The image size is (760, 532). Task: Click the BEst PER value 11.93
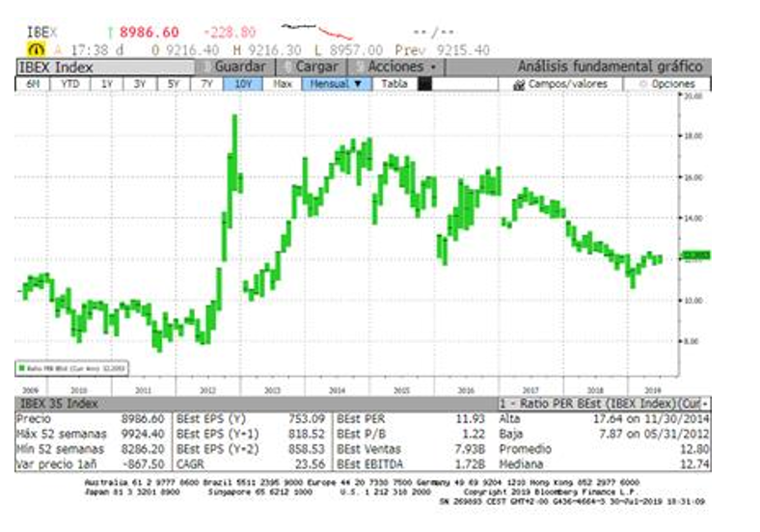point(470,419)
